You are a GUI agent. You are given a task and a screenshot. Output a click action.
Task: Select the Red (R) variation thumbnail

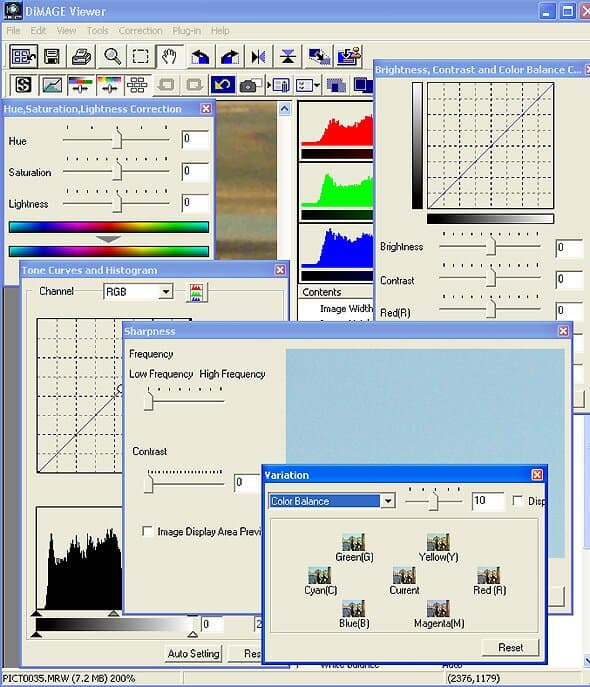pos(488,575)
